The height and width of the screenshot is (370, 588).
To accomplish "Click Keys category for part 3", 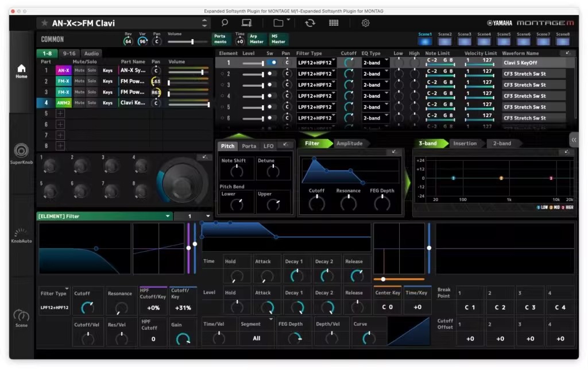I will point(107,92).
